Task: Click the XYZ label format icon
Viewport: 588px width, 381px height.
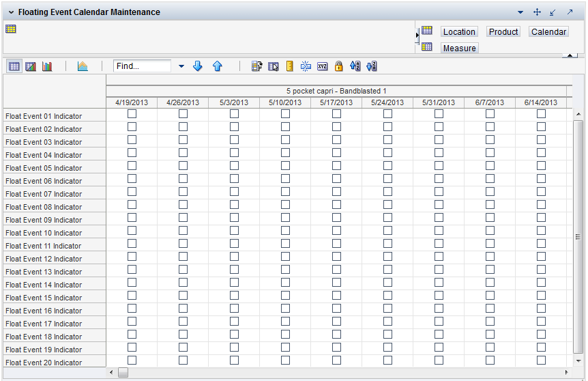Action: 323,66
